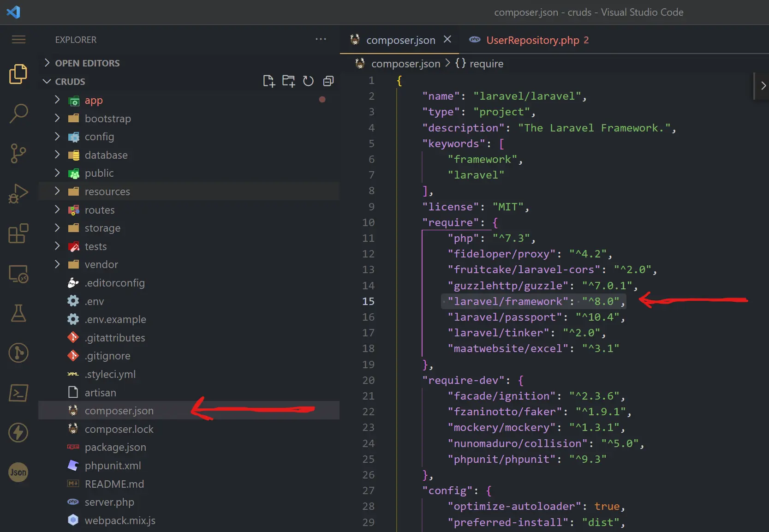
Task: Open the Source Control view
Action: point(18,153)
